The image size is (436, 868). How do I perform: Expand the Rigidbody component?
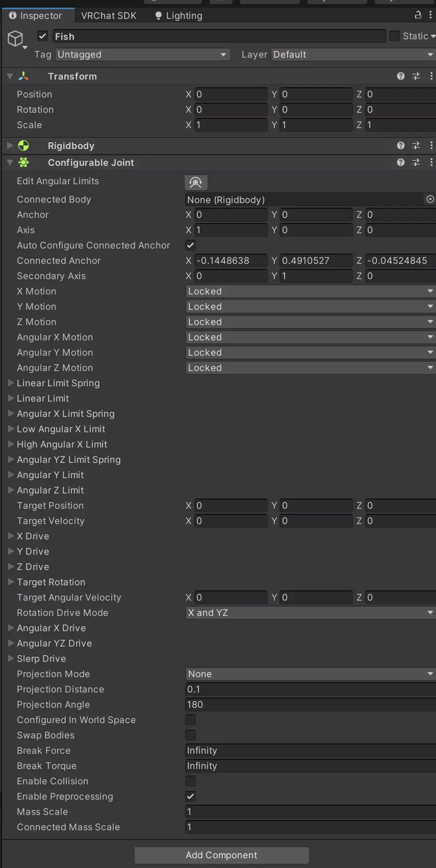[10, 145]
